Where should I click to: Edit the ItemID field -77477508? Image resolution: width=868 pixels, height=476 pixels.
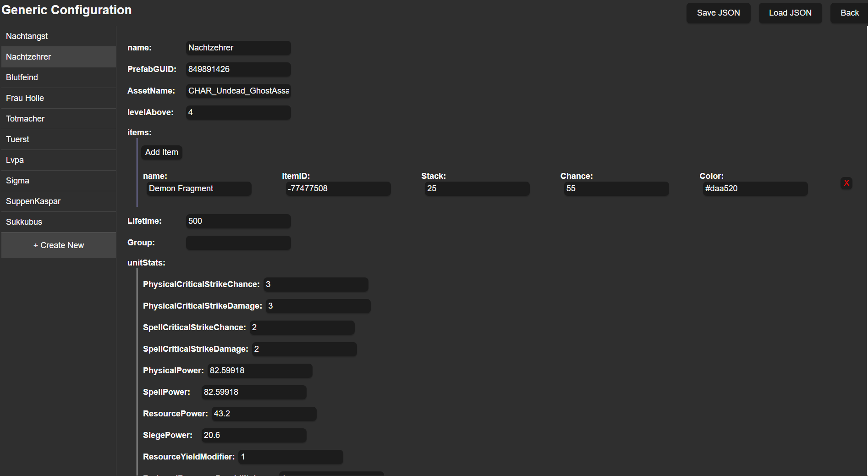(338, 188)
